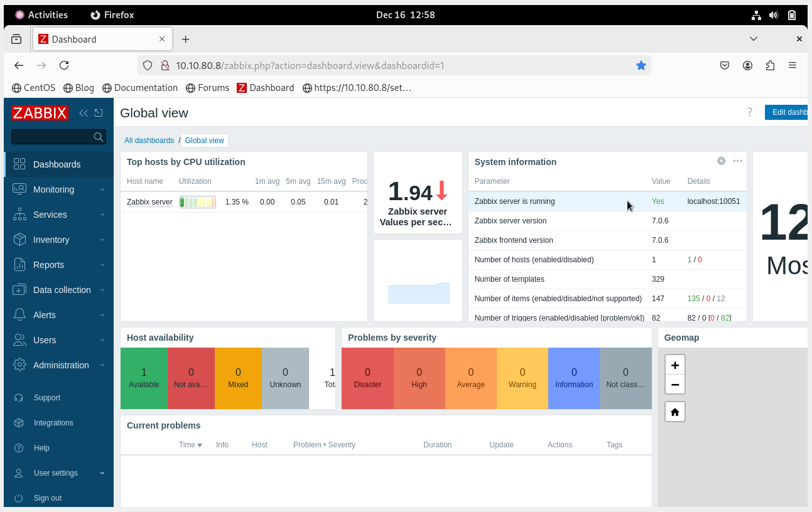
Task: Open the Activities overview
Action: [41, 14]
